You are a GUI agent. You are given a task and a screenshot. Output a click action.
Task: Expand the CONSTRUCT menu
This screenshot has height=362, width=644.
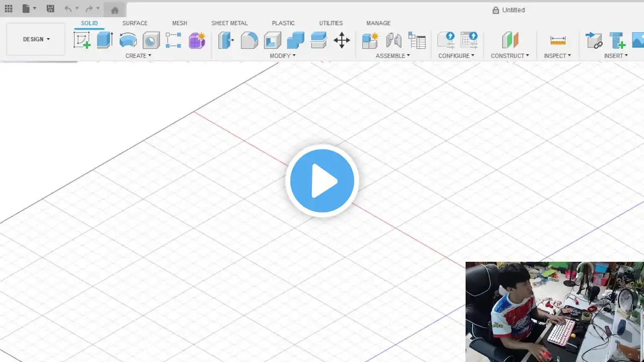click(510, 56)
